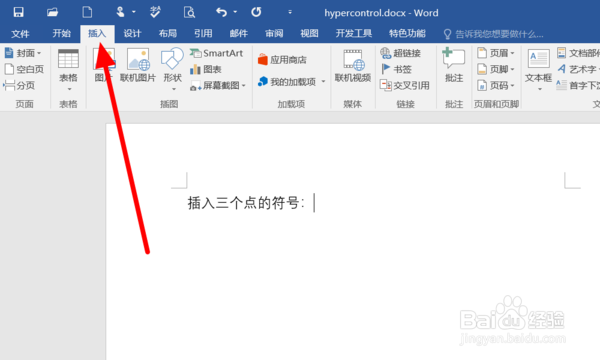
Task: Open the 形状 shapes gallery
Action: pyautogui.click(x=172, y=70)
